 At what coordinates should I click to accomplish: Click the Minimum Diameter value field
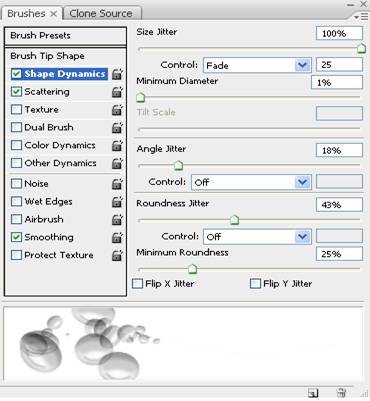[337, 82]
